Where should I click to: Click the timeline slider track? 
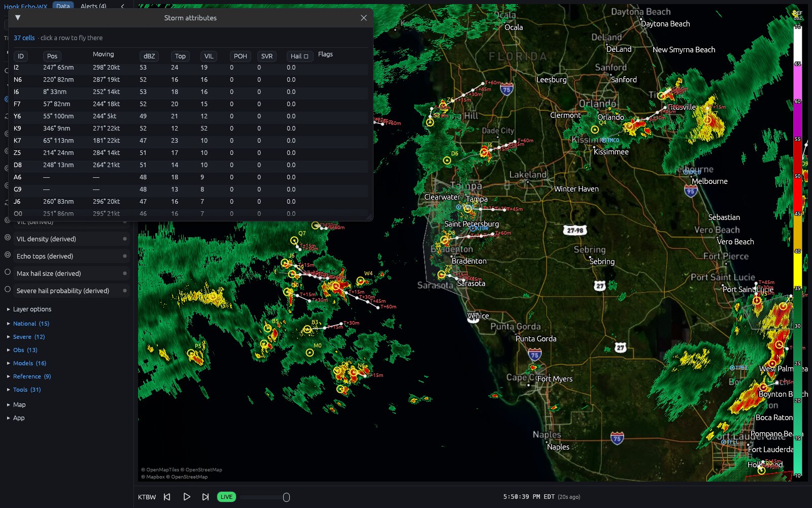click(x=264, y=497)
